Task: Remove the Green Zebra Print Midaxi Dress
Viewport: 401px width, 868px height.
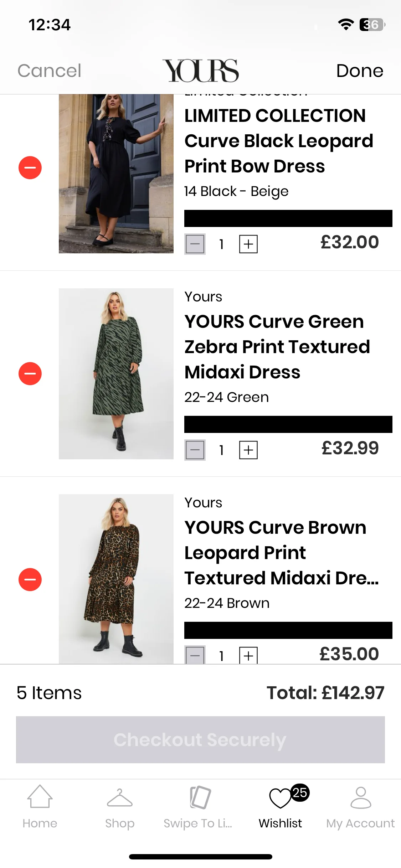Action: [x=30, y=373]
